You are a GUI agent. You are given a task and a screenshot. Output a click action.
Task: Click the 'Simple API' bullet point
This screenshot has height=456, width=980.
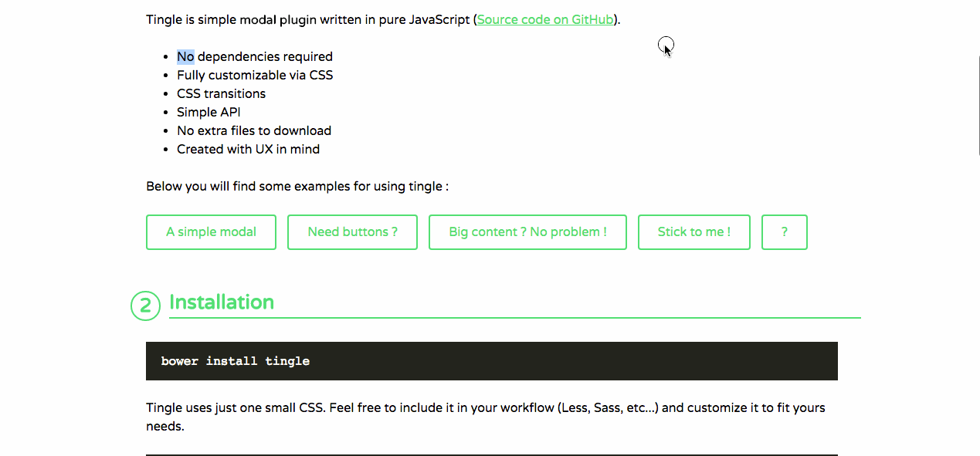(x=209, y=111)
